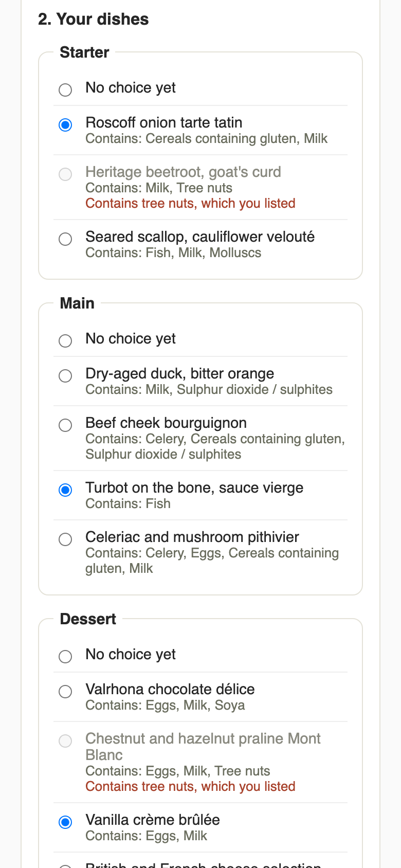Click the Valrhona chocolate délice label
The width and height of the screenshot is (401, 868).
pyautogui.click(x=170, y=689)
